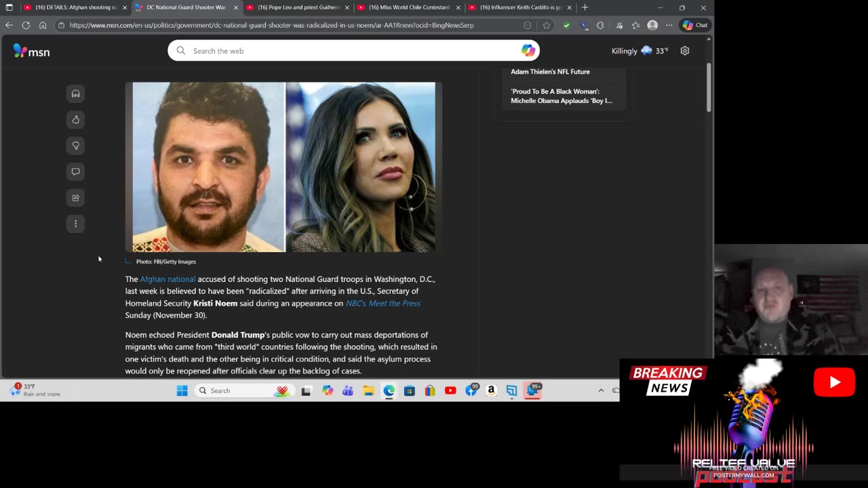Image resolution: width=868 pixels, height=488 pixels.
Task: Click the address bar URL
Action: pos(271,25)
